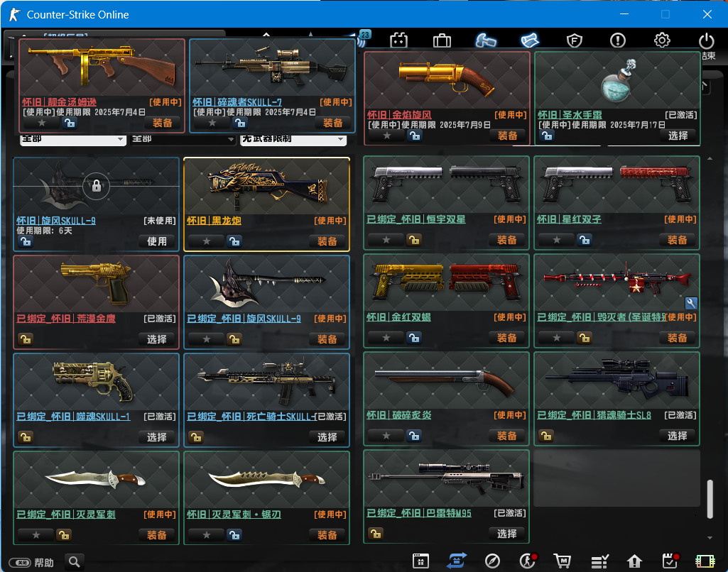Screen dimensions: 728x572
Task: Click 装备 on the 黑龙炮 card
Action: coord(327,241)
